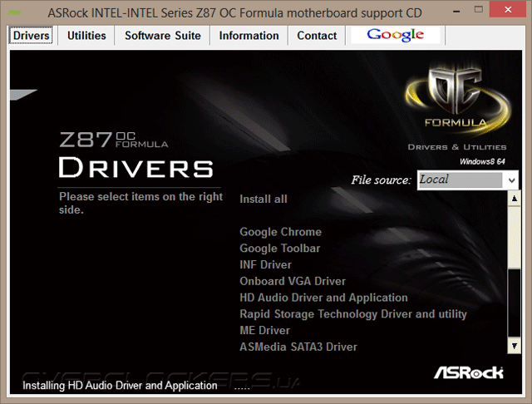Click the driver list scroll up arrow
532x404 pixels.
[515, 199]
